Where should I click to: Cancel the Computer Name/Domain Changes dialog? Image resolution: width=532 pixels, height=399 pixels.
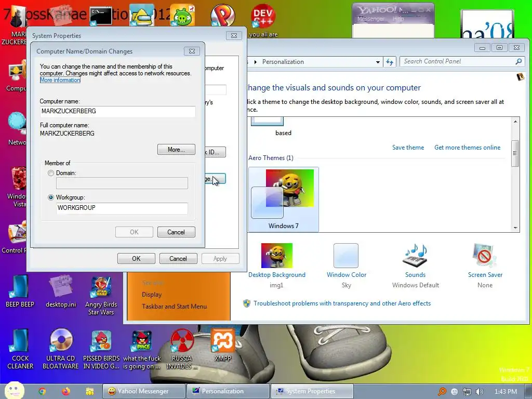(x=176, y=232)
